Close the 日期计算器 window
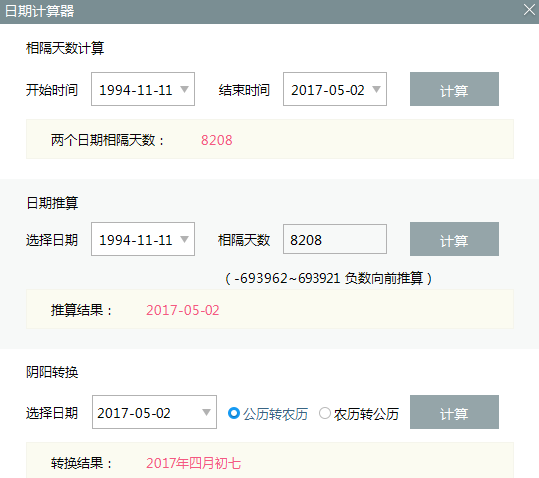539x478 pixels. click(529, 10)
